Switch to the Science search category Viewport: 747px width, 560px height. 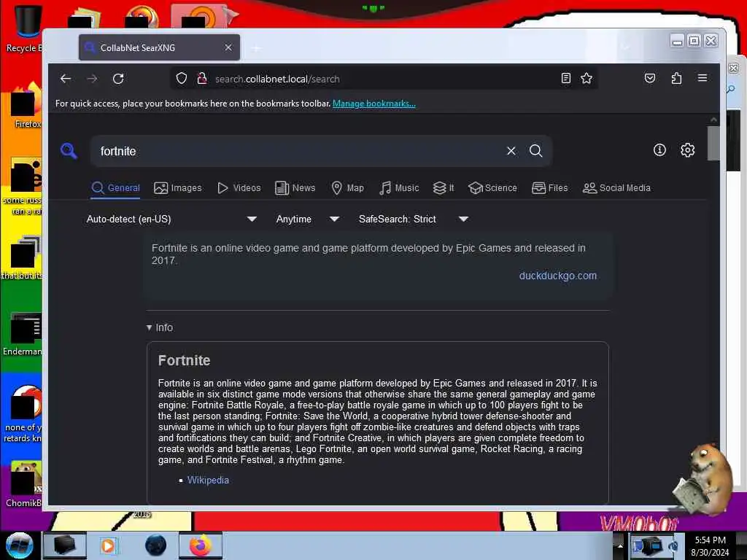[492, 188]
